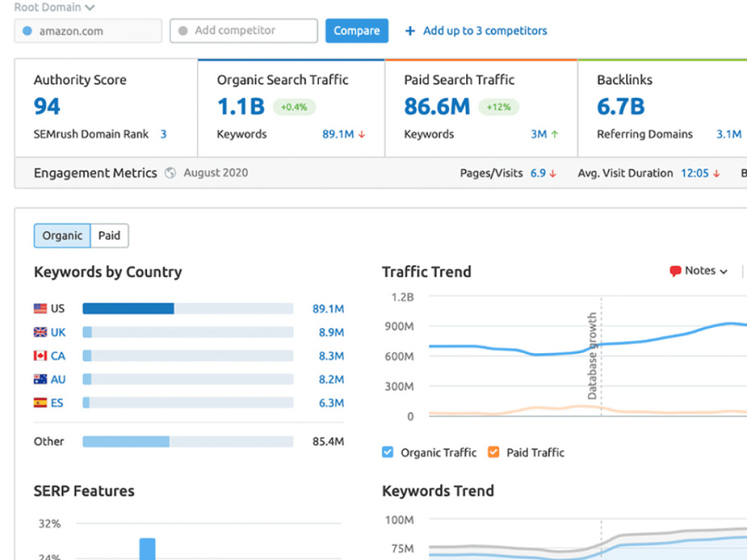Click the Canada flag icon
Viewport: 747px width, 560px height.
(x=40, y=355)
